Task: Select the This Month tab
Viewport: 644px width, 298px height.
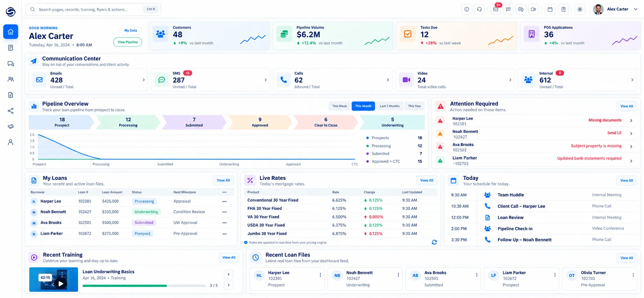Action: [363, 106]
